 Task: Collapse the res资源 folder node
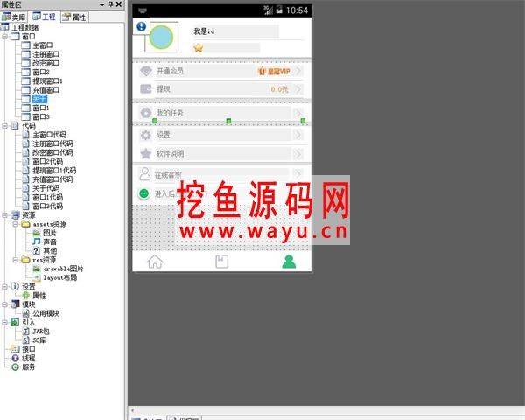15,260
